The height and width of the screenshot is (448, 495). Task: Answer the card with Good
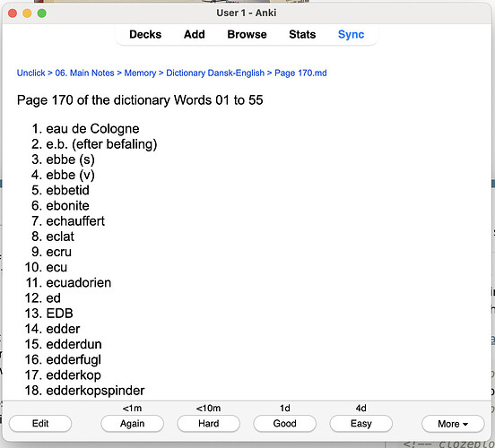pos(285,424)
